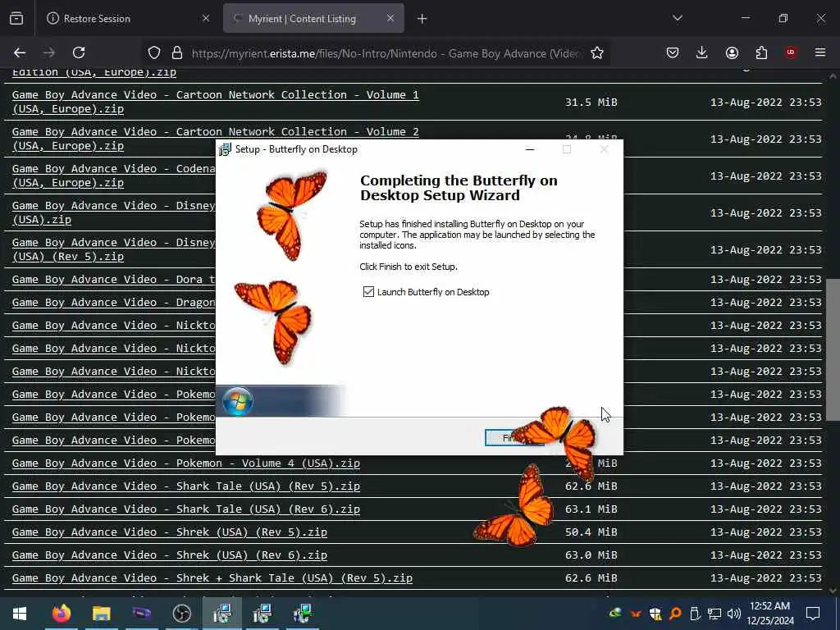Click the URL address bar

coord(386,53)
